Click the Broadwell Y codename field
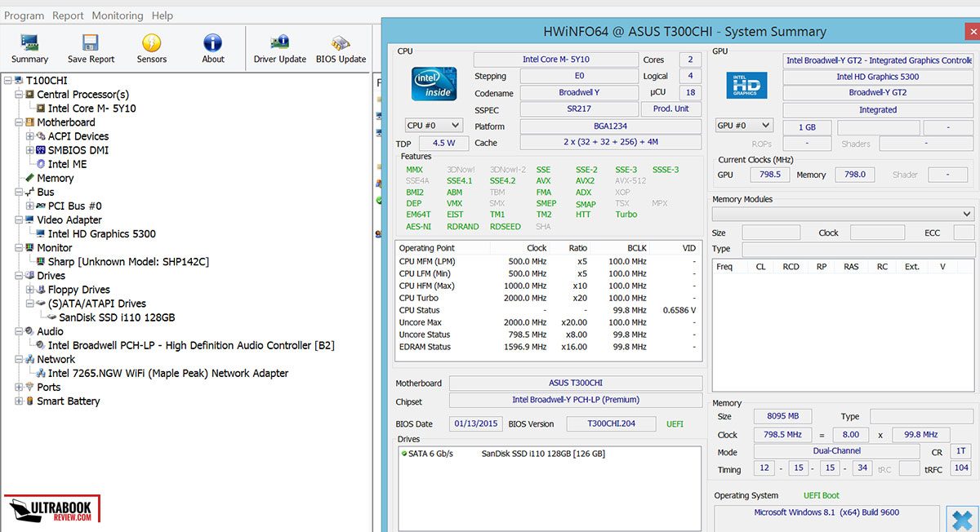The height and width of the screenshot is (532, 980). pyautogui.click(x=579, y=93)
